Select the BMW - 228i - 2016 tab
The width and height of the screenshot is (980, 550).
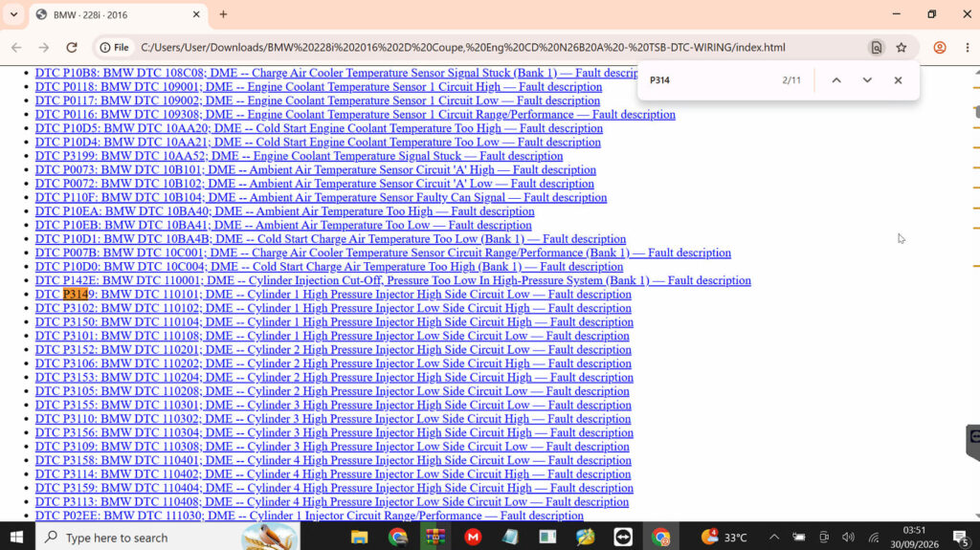pyautogui.click(x=119, y=15)
